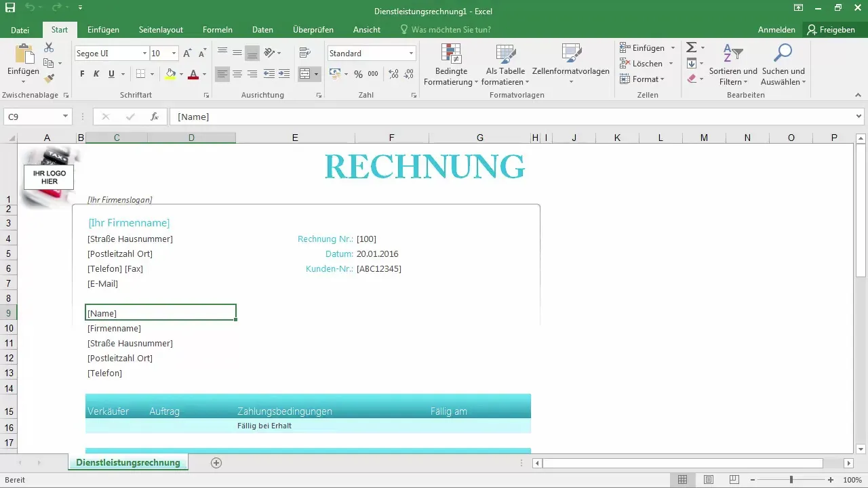Viewport: 868px width, 488px height.
Task: Expand the formula bar
Action: (x=859, y=117)
